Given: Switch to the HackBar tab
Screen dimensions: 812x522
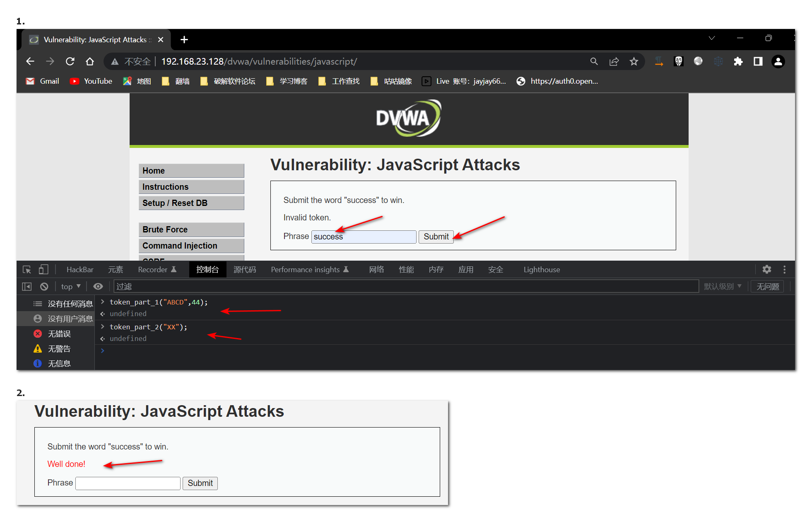Looking at the screenshot, I should (x=80, y=270).
